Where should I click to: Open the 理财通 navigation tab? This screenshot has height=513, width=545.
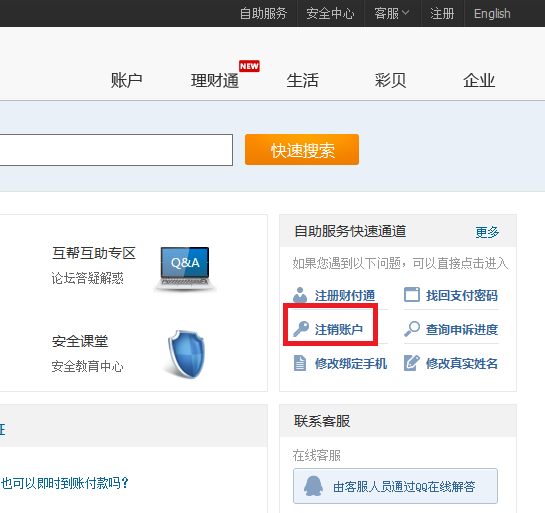214,80
